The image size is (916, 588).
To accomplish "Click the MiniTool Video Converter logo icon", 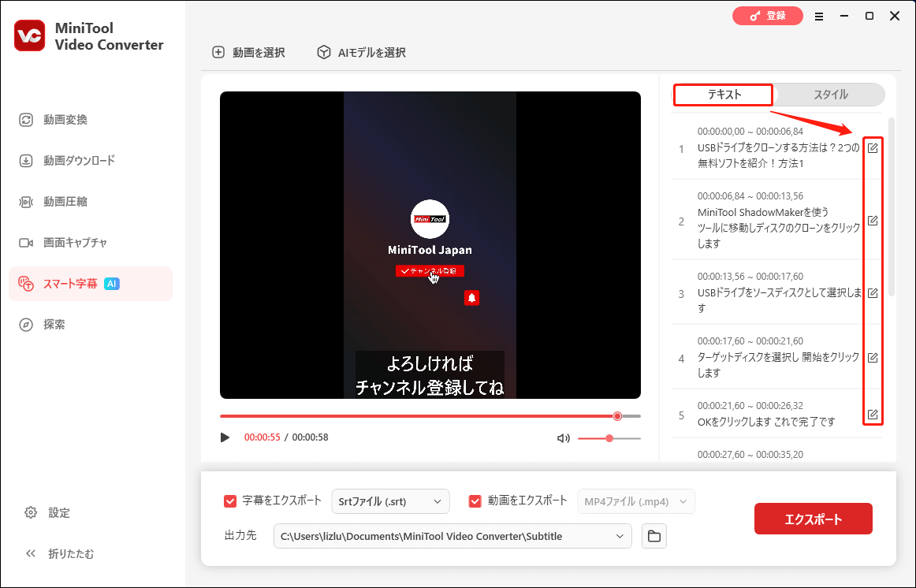I will point(29,35).
